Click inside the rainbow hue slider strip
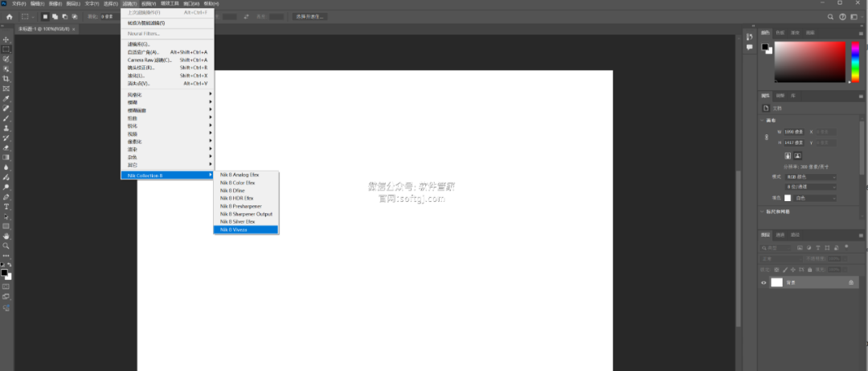This screenshot has height=371, width=868. tap(857, 61)
